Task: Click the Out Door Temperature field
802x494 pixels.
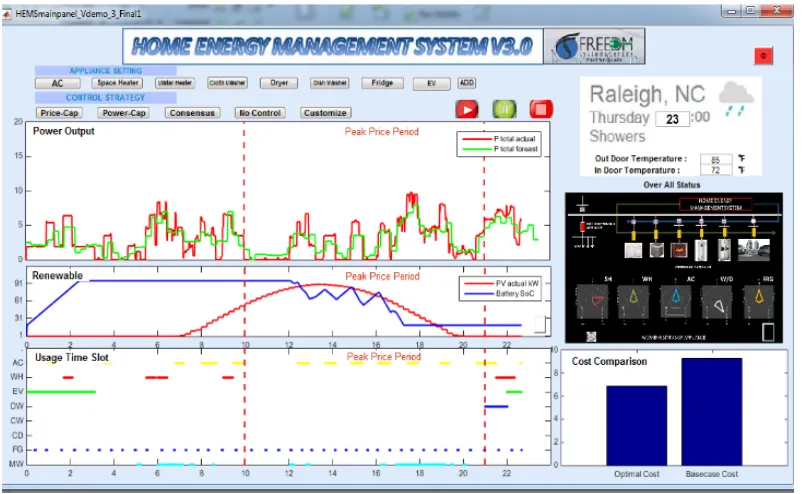Action: (716, 160)
